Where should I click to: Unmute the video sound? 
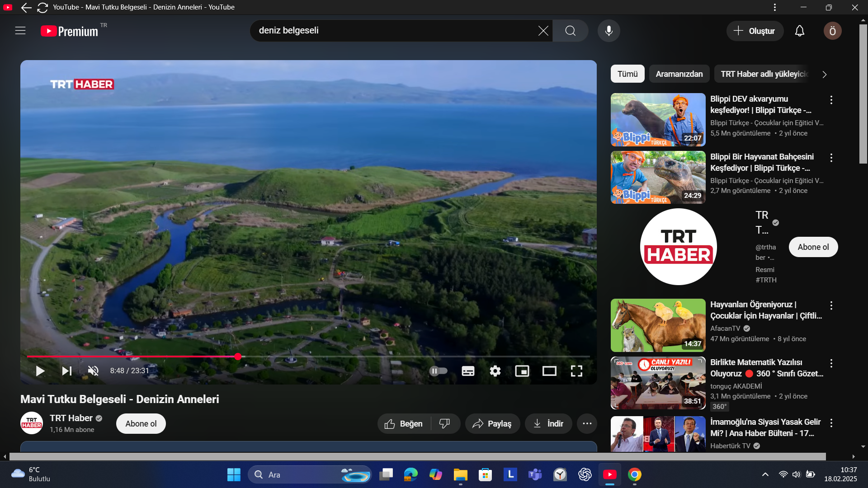[x=93, y=371]
